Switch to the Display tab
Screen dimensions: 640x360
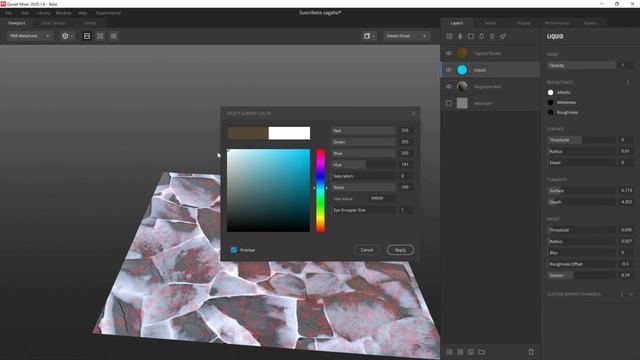point(523,23)
